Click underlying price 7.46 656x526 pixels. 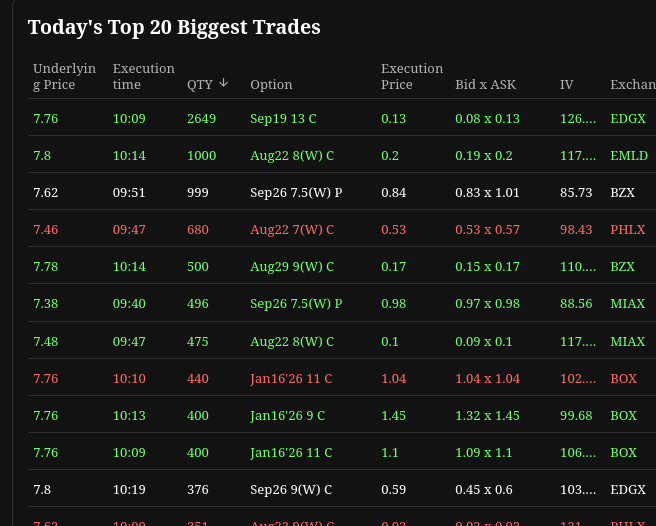[x=46, y=230]
